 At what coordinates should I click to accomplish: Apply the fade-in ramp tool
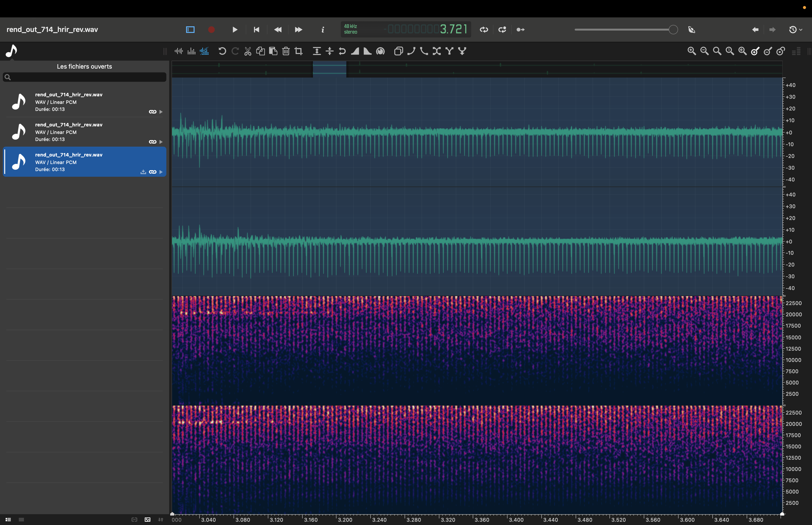tap(355, 51)
